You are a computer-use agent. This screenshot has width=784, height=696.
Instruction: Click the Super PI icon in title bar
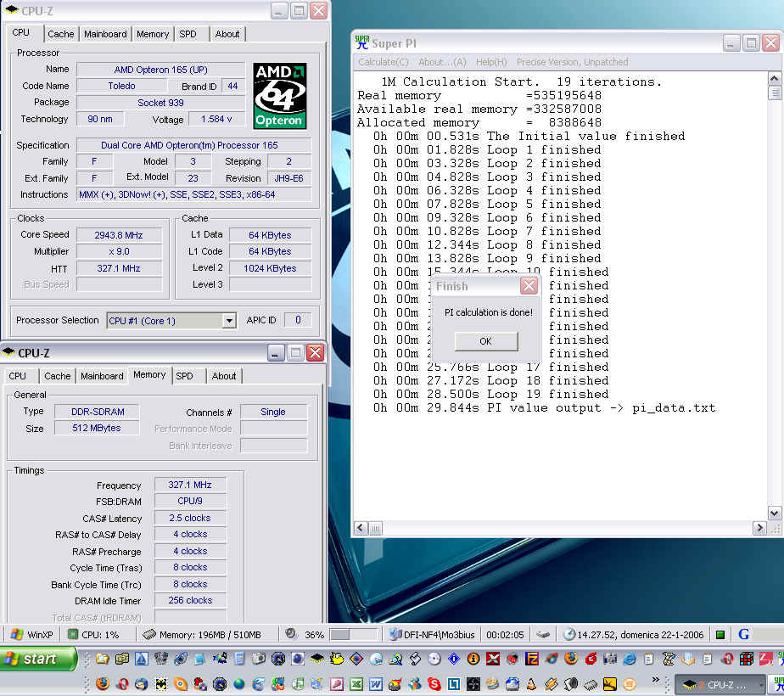click(x=362, y=42)
